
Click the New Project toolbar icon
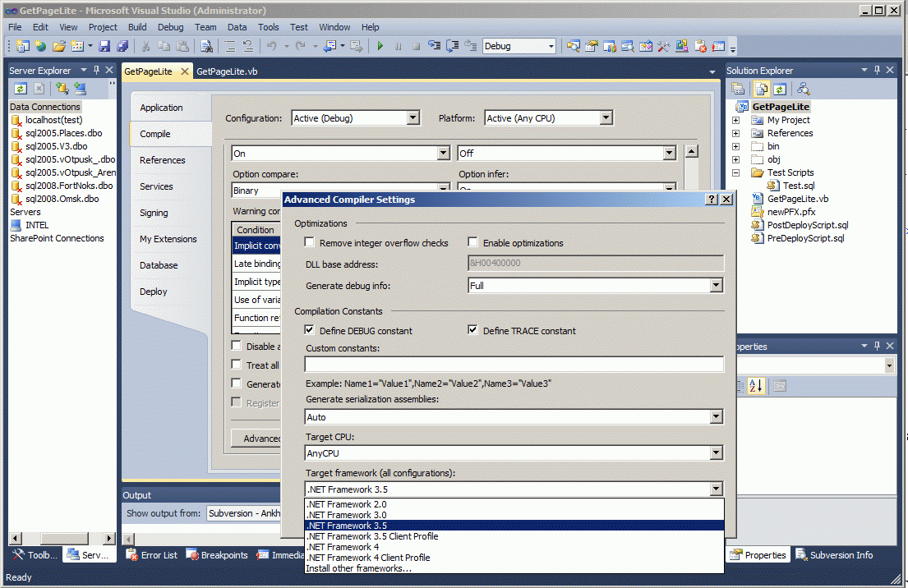(22, 46)
